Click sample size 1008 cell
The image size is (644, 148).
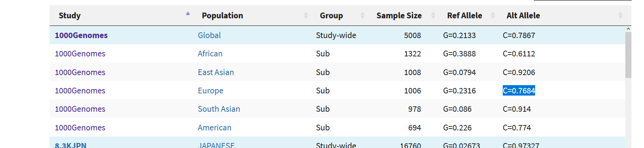[412, 72]
